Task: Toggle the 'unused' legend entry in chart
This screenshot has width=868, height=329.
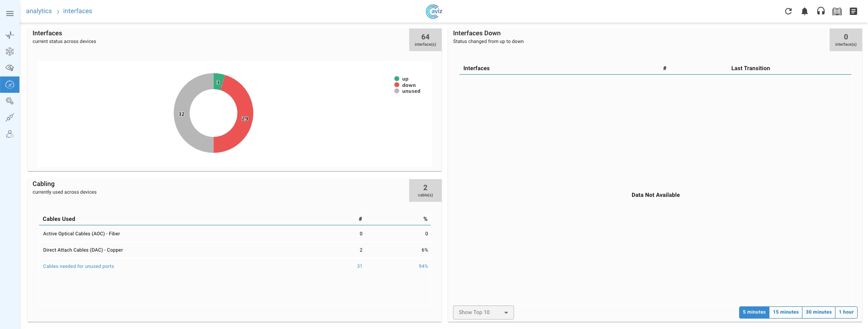Action: pos(410,91)
